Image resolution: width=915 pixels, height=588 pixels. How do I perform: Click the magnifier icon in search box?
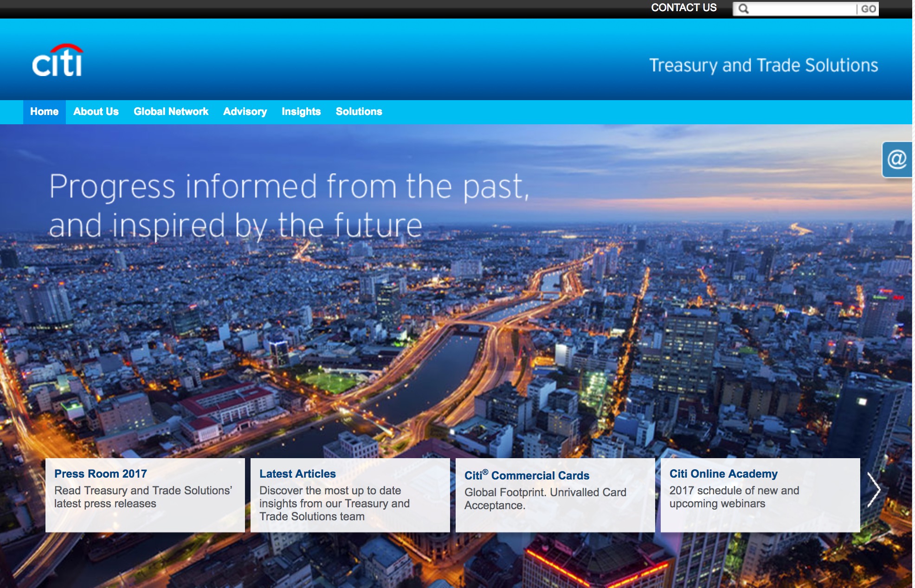point(743,9)
